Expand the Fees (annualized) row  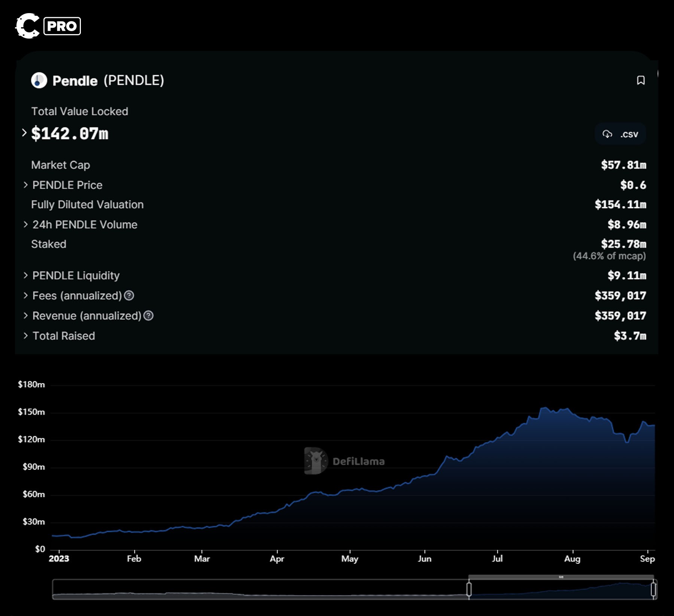click(25, 296)
